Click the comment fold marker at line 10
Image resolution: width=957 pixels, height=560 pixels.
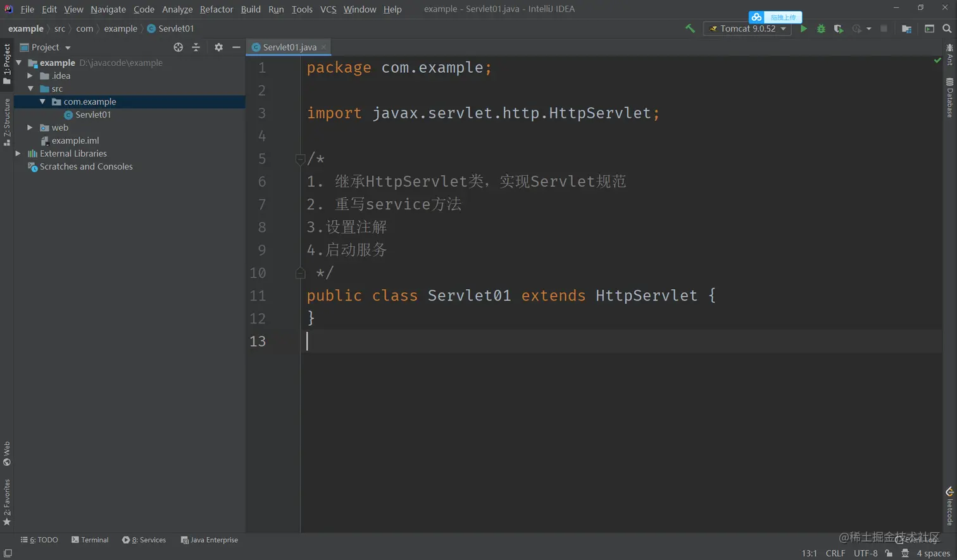tap(301, 273)
